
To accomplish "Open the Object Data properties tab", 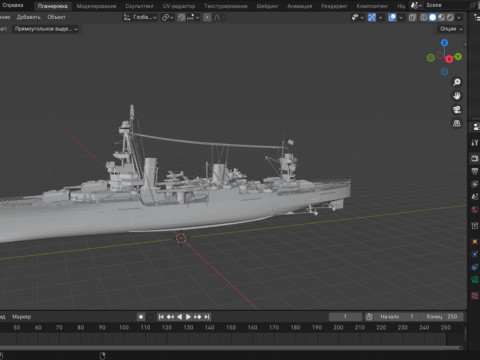I will 475,280.
